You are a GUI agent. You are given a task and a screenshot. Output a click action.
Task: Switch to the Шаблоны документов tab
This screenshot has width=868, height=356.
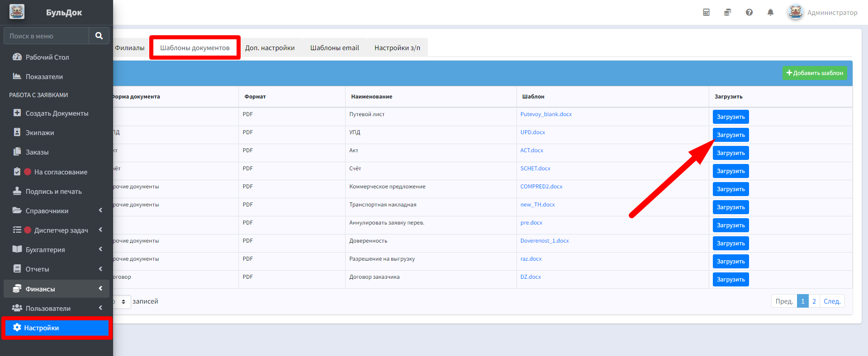coord(195,48)
